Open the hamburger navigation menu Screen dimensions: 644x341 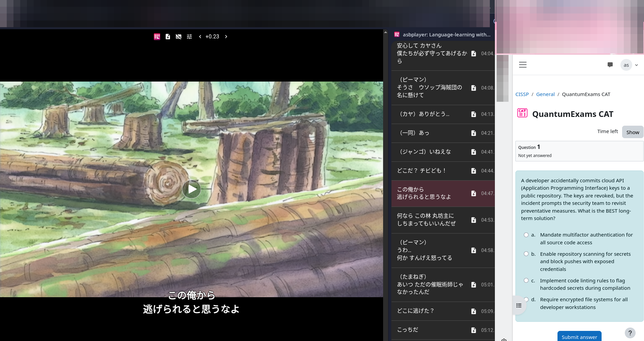pyautogui.click(x=522, y=65)
